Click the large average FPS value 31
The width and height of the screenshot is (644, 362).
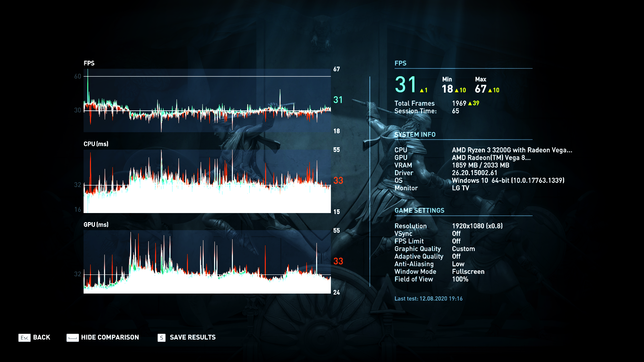[x=406, y=85]
